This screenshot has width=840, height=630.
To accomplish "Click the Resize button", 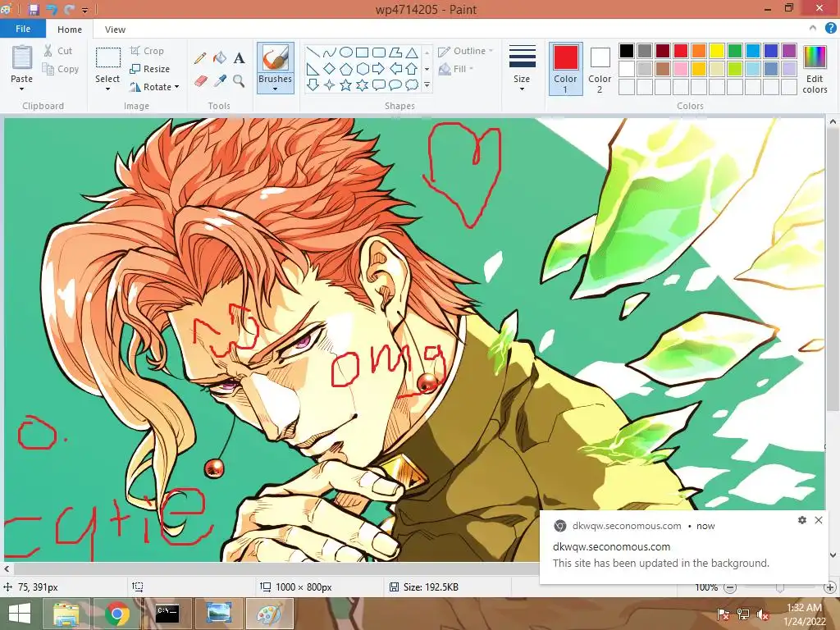I will click(x=150, y=69).
